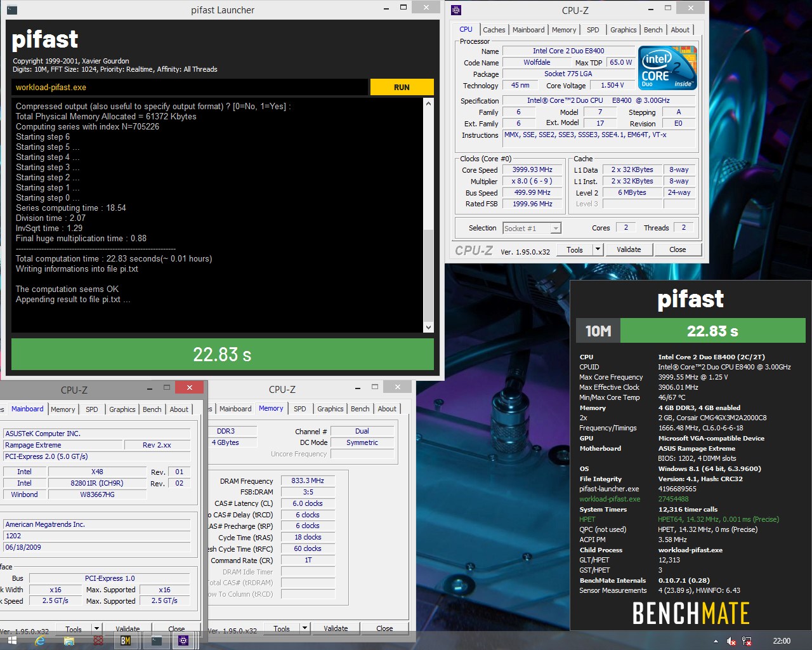The height and width of the screenshot is (650, 812).
Task: Open Graphics tab in the CPU-Z window showing DRAM Frequency
Action: point(330,409)
